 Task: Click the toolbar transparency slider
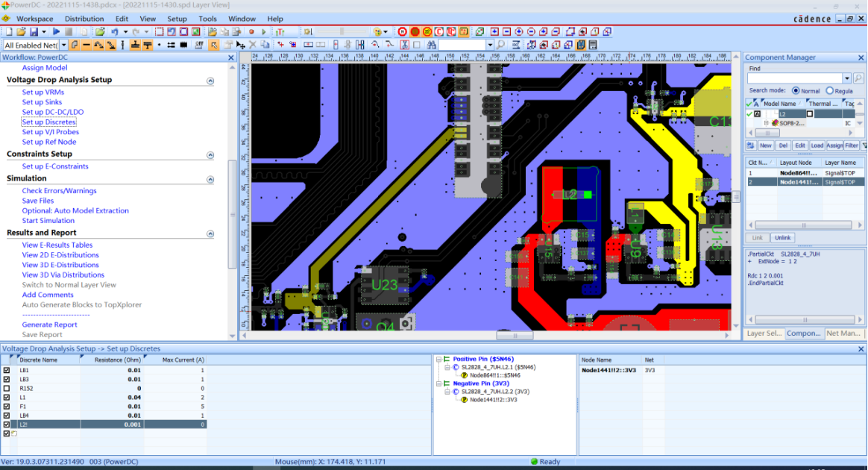342,31
